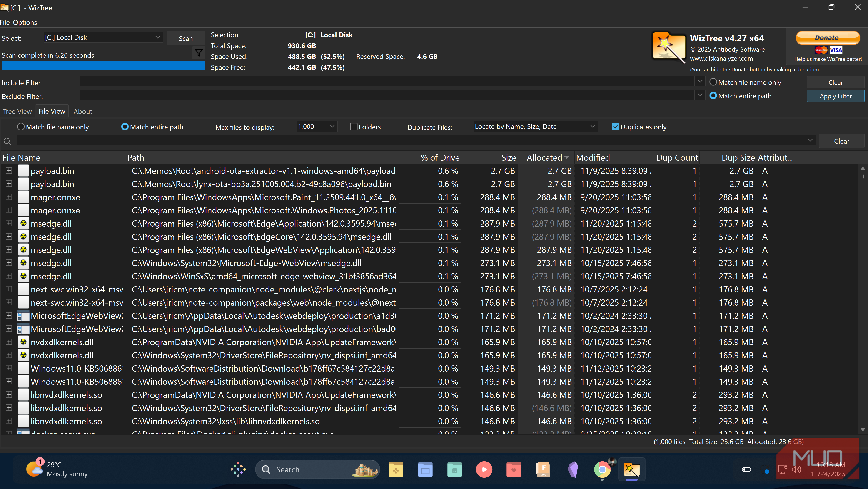Start a scan with the Scan button
The height and width of the screenshot is (489, 868).
coord(186,38)
